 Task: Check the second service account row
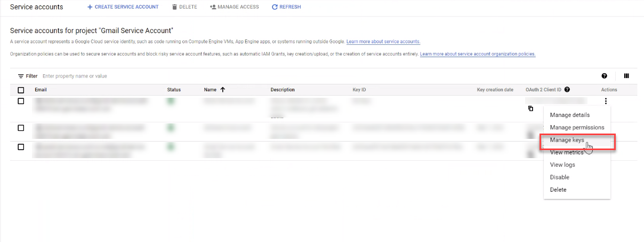tap(21, 128)
